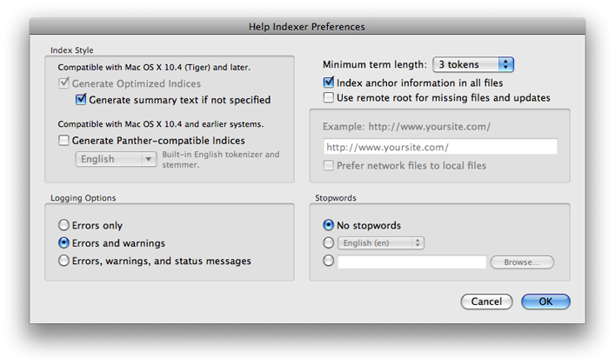Click the Index Style group label
Image resolution: width=615 pixels, height=364 pixels.
point(72,50)
